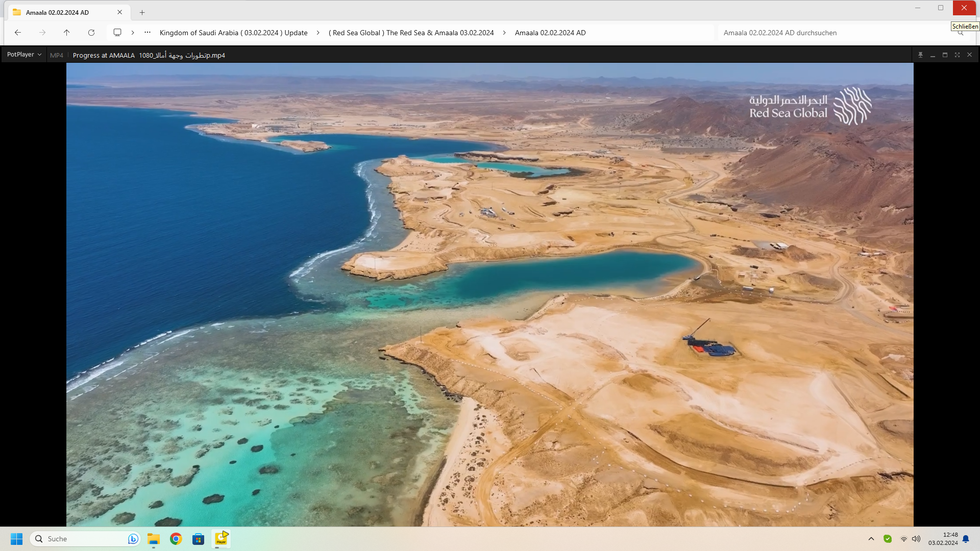Image resolution: width=980 pixels, height=551 pixels.
Task: Pin PotPlayer window on top
Action: pos(920,55)
